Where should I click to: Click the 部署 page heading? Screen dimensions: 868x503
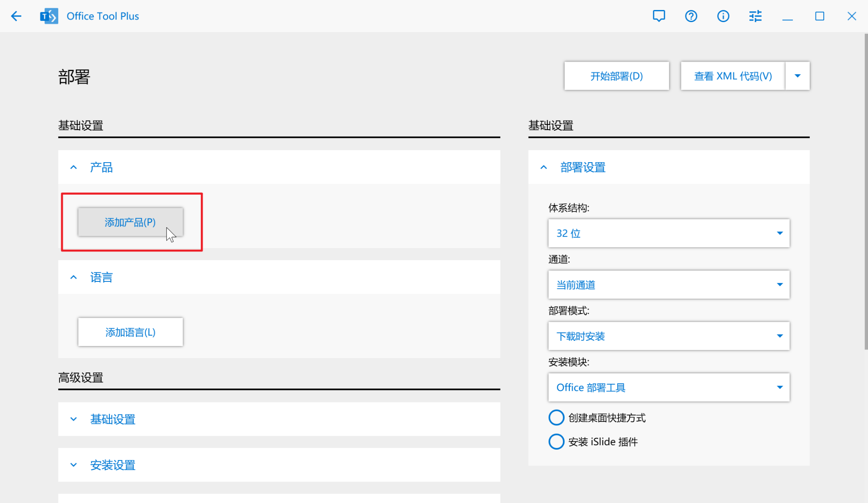74,77
